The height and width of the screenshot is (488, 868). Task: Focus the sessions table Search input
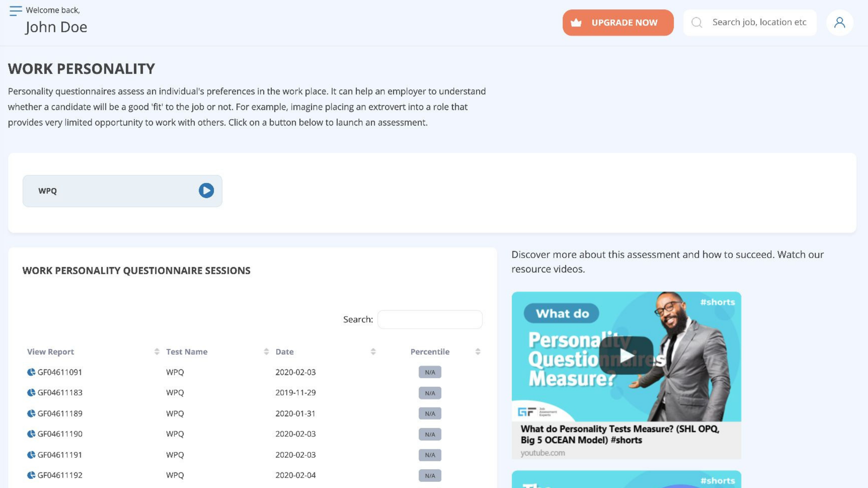click(430, 320)
